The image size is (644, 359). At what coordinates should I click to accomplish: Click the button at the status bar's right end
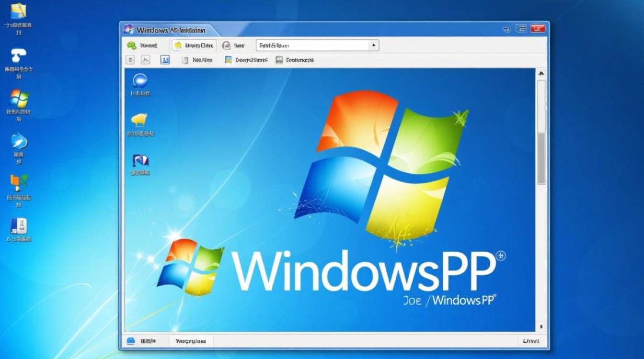[x=532, y=341]
